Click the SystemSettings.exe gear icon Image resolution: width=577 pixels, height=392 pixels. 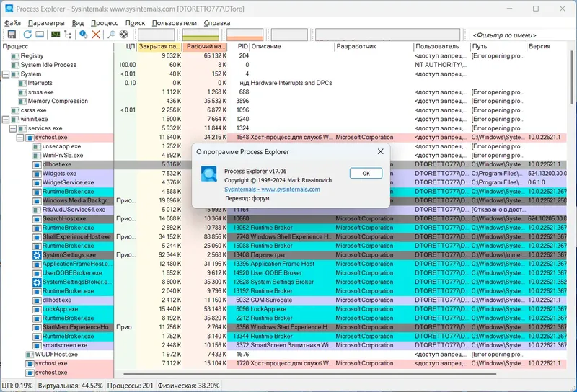tap(37, 255)
